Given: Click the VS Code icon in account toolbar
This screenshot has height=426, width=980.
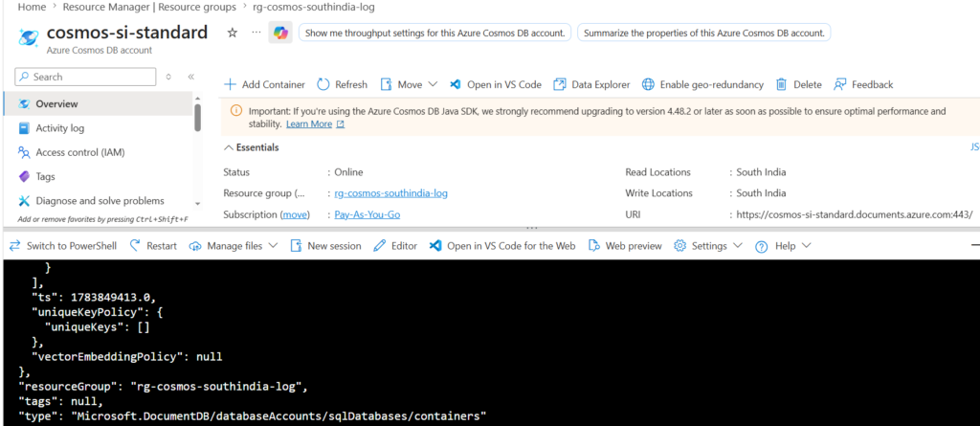Looking at the screenshot, I should (455, 84).
